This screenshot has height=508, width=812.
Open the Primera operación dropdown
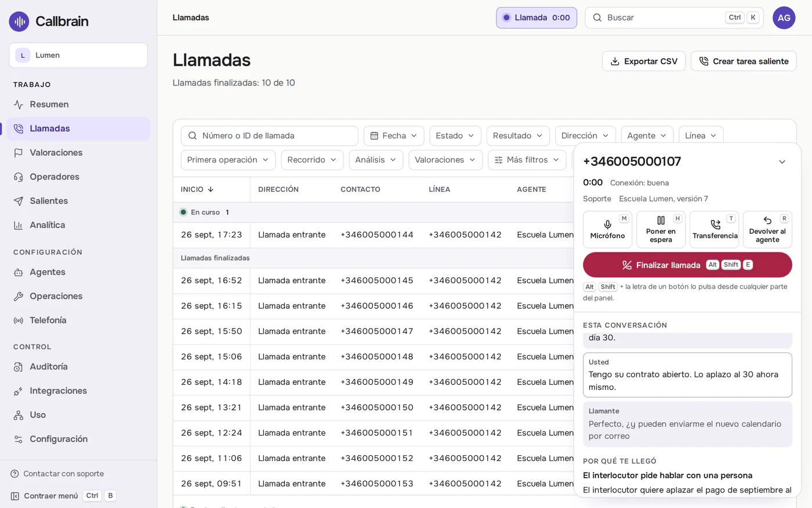tap(228, 160)
